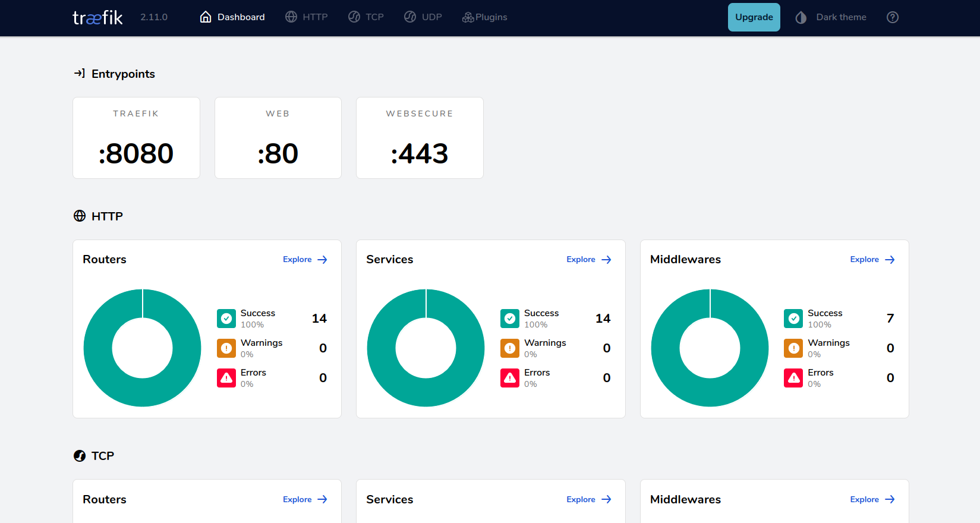Explore the TCP Services
980x523 pixels.
point(589,499)
